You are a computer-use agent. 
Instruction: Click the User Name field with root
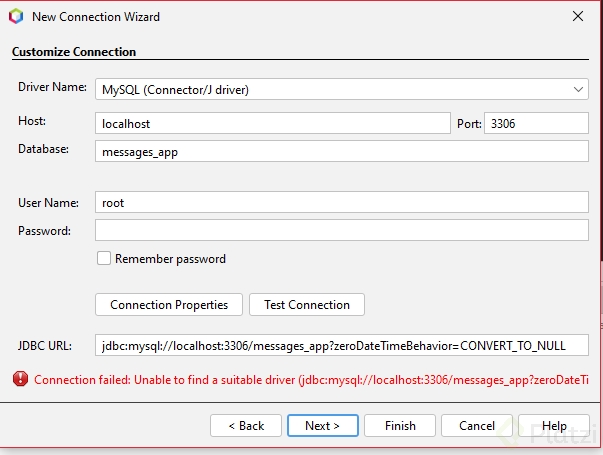click(x=341, y=202)
